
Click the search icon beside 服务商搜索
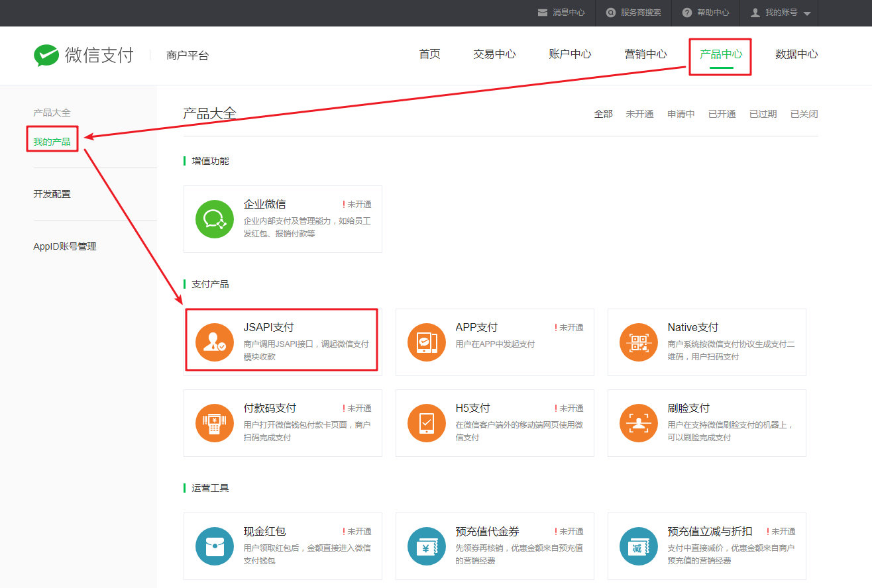pyautogui.click(x=610, y=13)
